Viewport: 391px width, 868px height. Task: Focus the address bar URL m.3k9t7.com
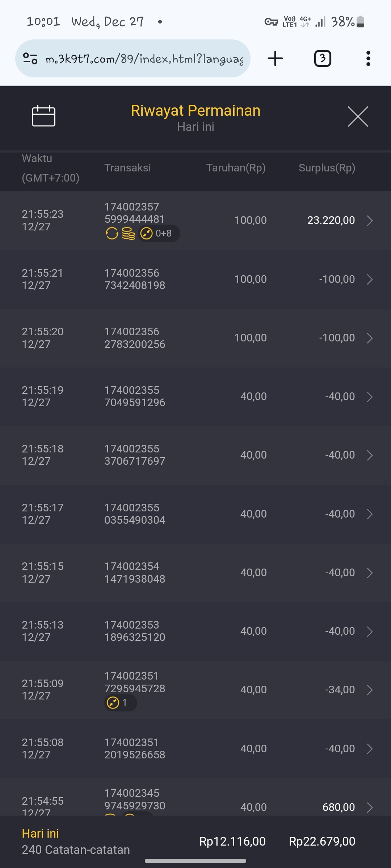click(144, 59)
